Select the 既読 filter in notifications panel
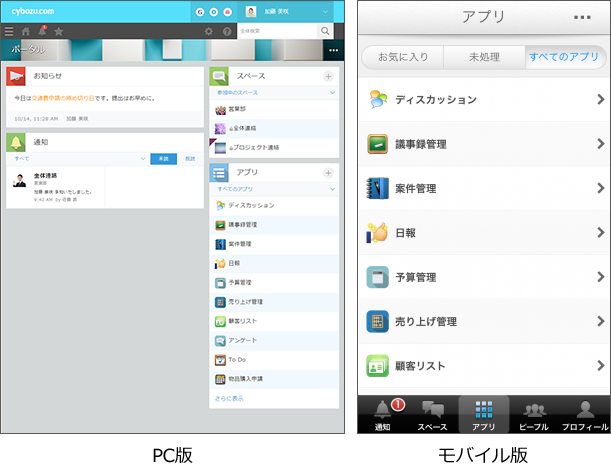This screenshot has width=611, height=464. (190, 158)
